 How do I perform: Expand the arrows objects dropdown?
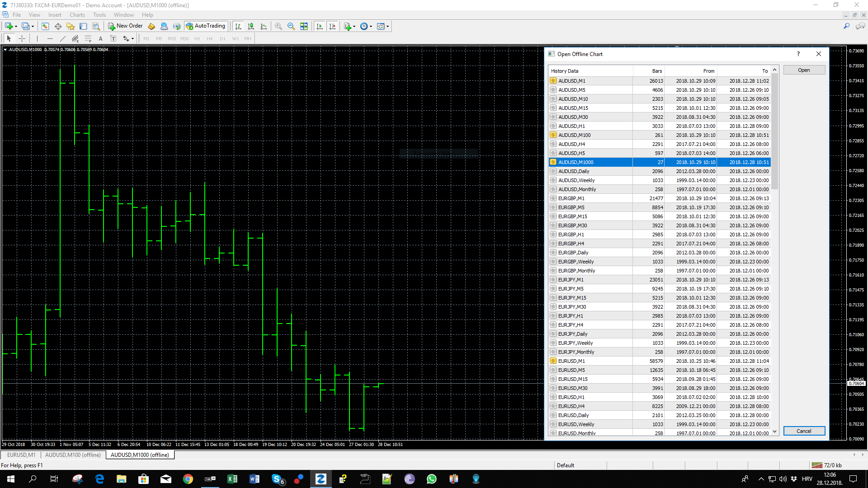pyautogui.click(x=132, y=39)
